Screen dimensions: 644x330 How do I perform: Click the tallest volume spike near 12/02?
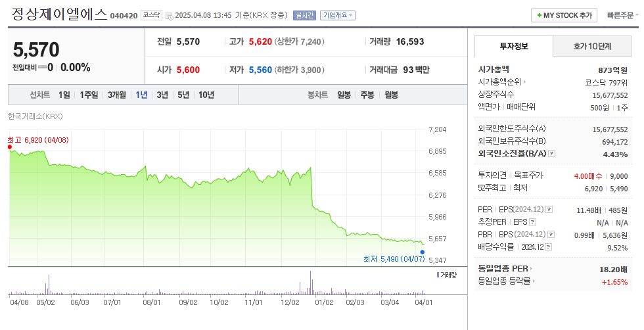310,283
